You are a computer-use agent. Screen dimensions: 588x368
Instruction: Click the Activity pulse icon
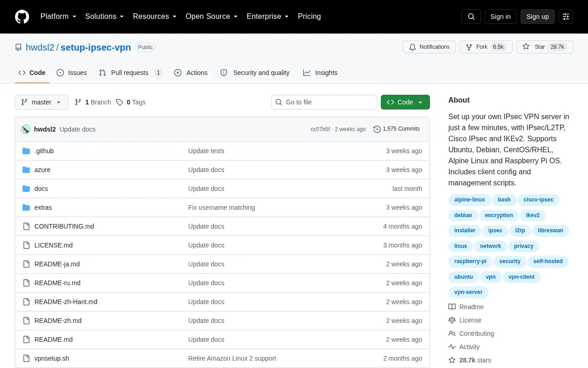(452, 347)
